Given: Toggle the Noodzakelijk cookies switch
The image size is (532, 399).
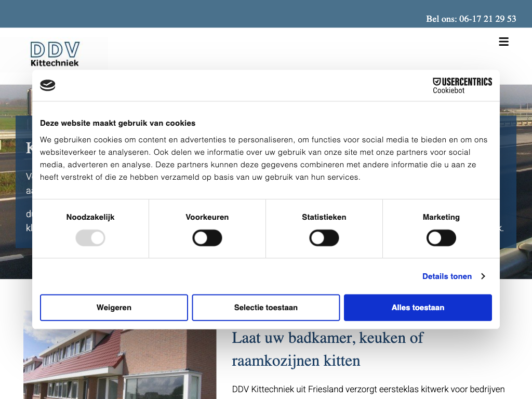Looking at the screenshot, I should pos(90,238).
